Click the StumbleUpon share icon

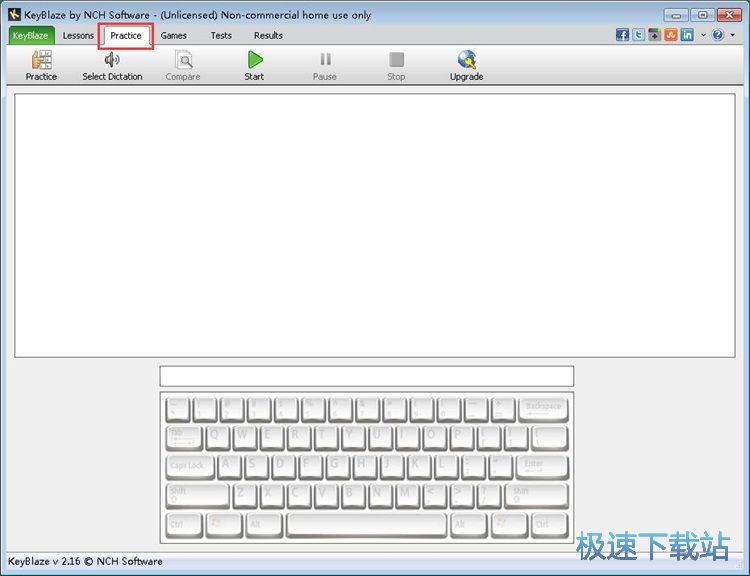671,35
